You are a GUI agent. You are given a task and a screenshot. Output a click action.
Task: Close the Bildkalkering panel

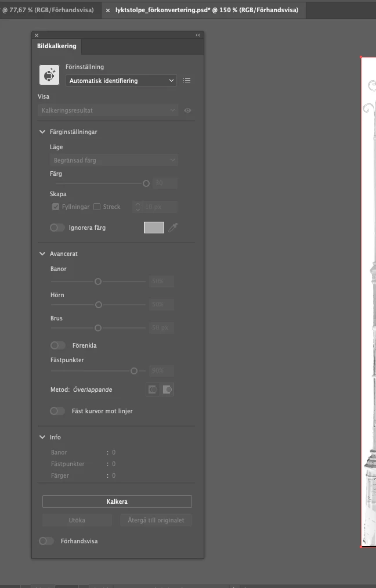[x=37, y=35]
